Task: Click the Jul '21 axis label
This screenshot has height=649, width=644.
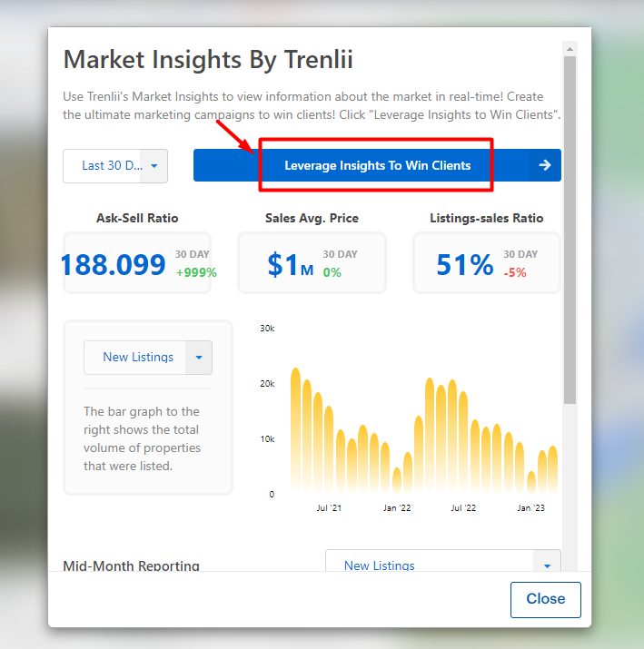Action: (x=329, y=508)
